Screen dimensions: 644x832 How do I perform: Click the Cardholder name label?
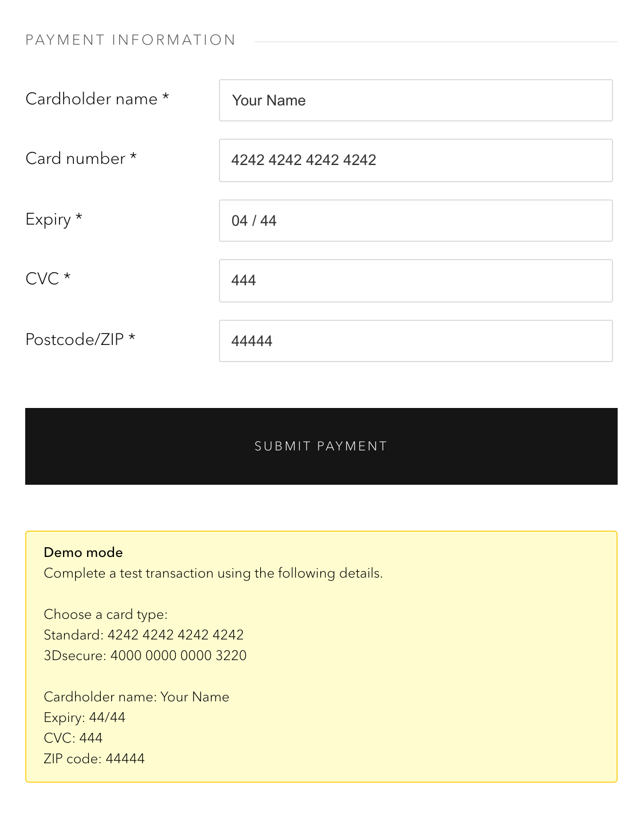point(97,99)
